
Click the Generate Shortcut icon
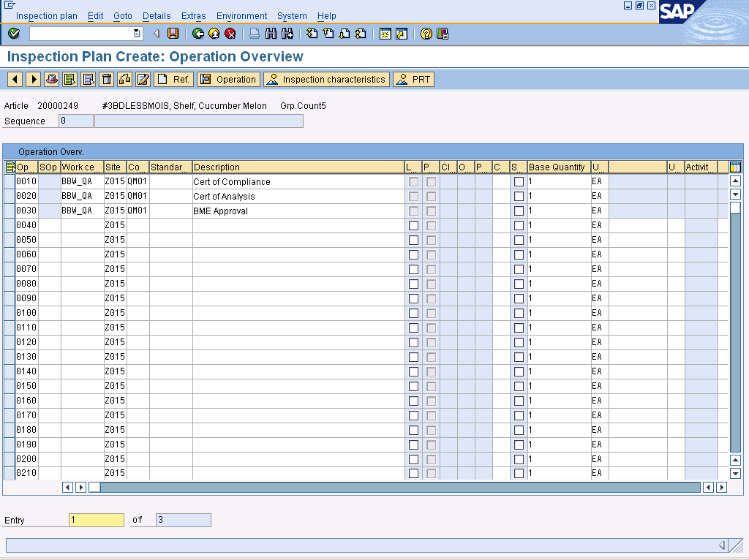[402, 34]
